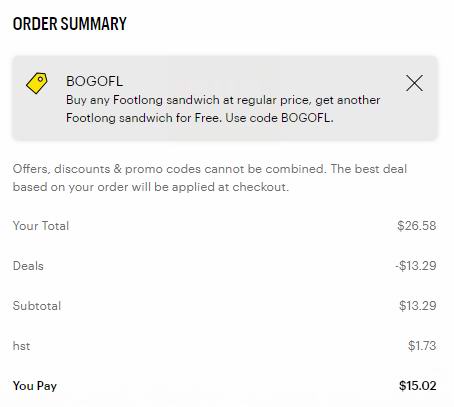Click the word 'combined' in offers notice
This screenshot has height=407, width=454.
(295, 169)
